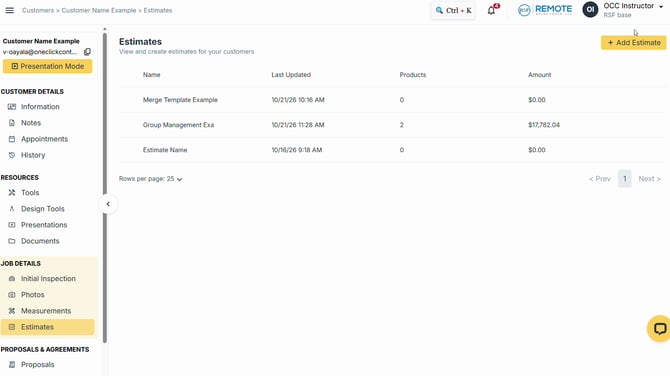
Task: Click the Photos camera icon
Action: pos(12,295)
